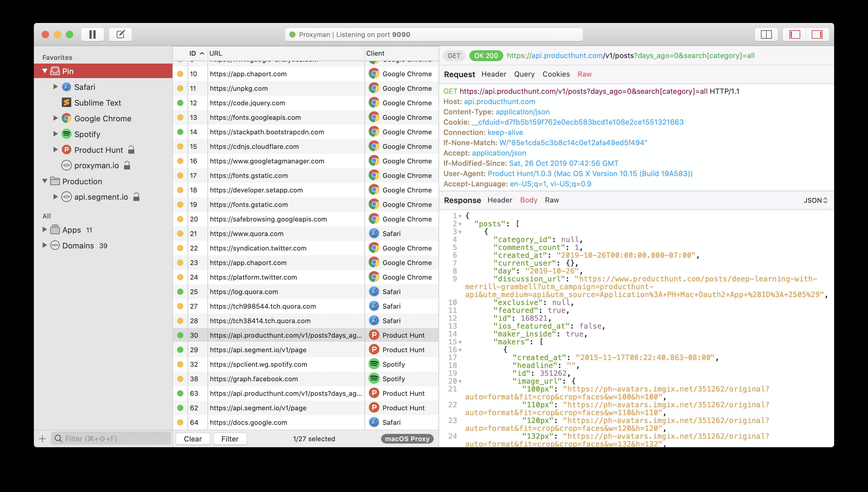
Task: Select row 12 code.jquery.com
Action: point(306,103)
